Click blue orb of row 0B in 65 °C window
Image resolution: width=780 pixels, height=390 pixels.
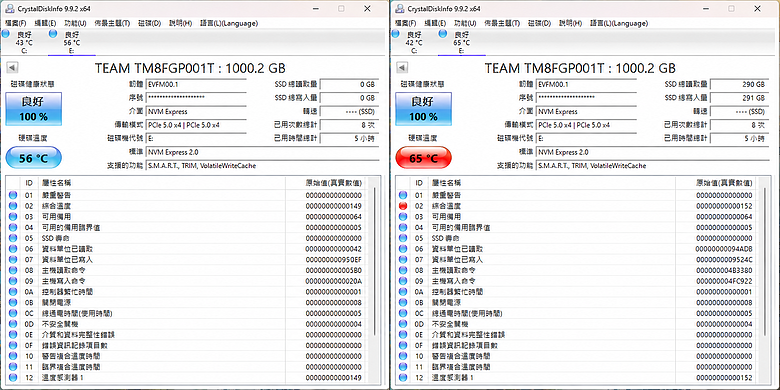click(x=403, y=302)
